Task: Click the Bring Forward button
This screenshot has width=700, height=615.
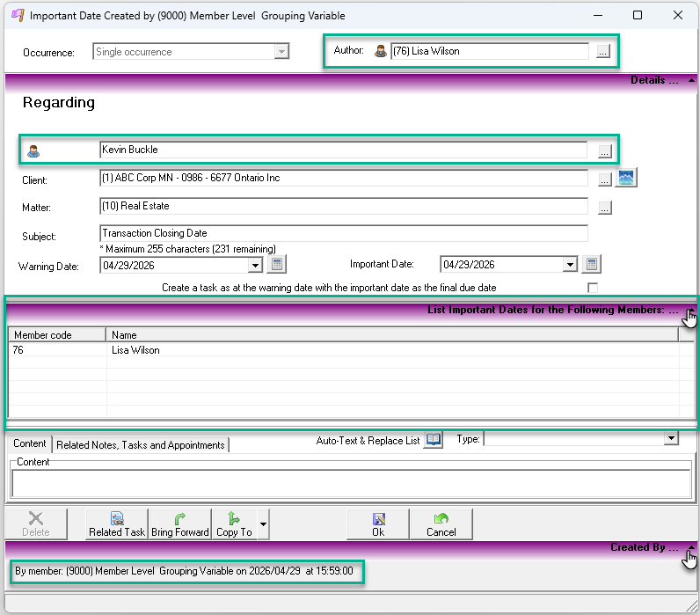Action: [180, 523]
